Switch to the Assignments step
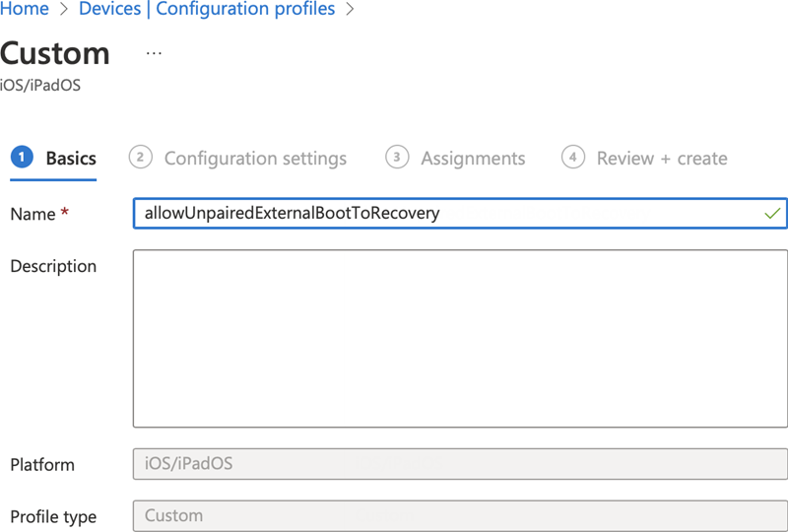The image size is (788, 532). 455,159
